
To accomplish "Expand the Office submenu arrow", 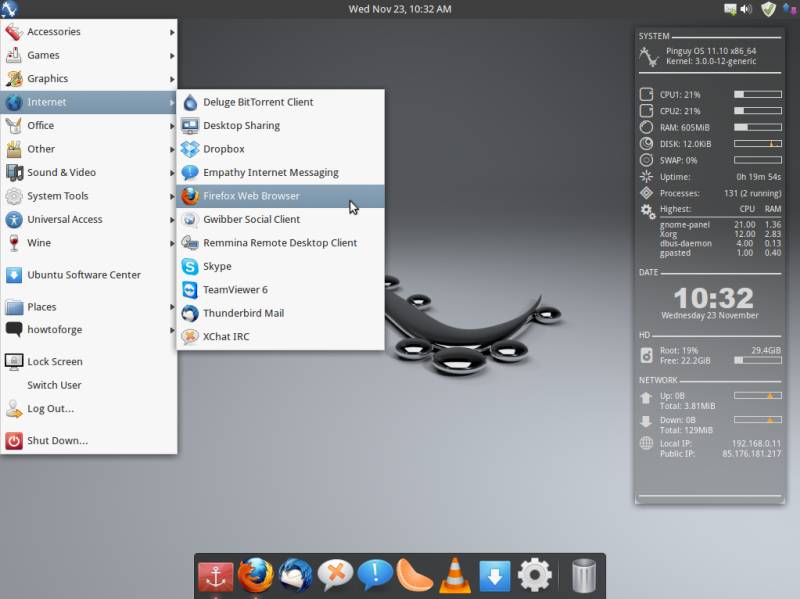I will coord(172,126).
